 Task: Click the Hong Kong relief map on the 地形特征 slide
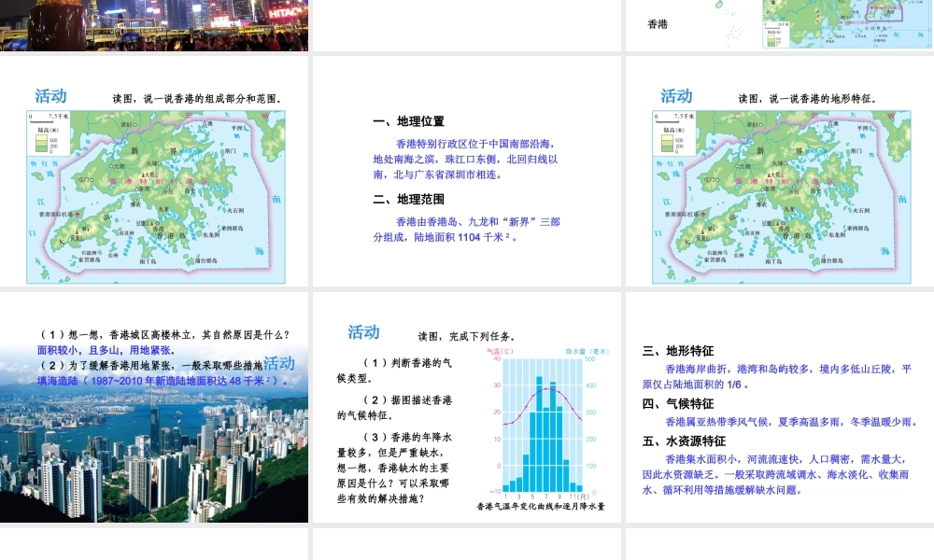(x=782, y=197)
